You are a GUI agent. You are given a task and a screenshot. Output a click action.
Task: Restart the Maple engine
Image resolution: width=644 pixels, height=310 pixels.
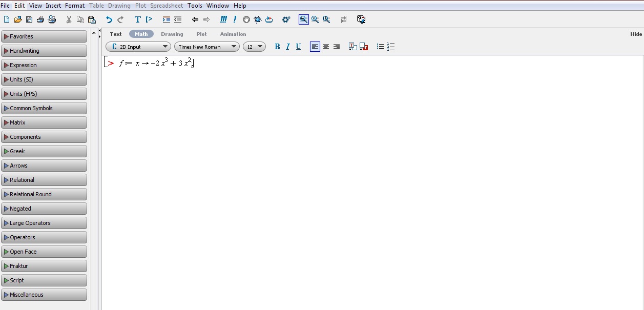269,19
